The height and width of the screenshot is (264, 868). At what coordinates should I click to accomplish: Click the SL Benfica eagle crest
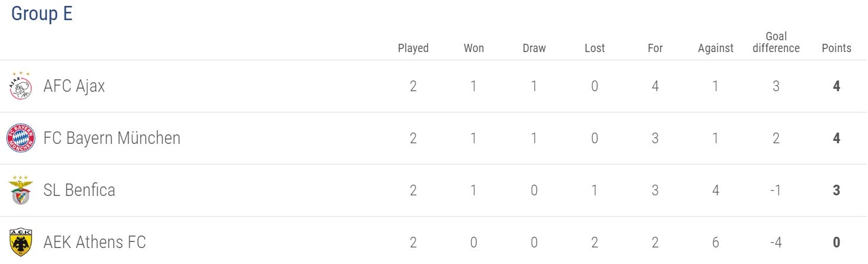click(x=21, y=190)
